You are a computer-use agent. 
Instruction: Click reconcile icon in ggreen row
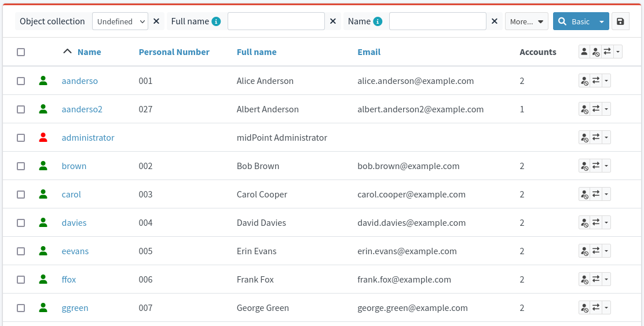point(596,308)
